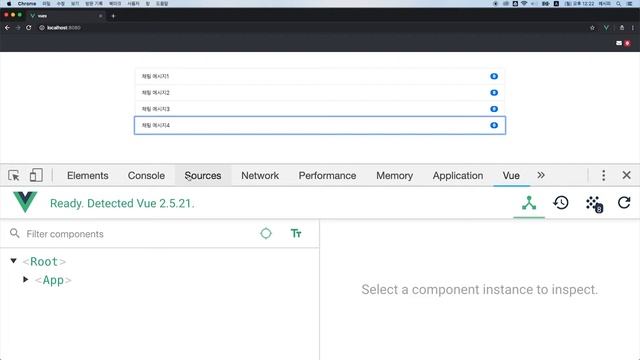Toggle device toolbar icon

pos(36,176)
